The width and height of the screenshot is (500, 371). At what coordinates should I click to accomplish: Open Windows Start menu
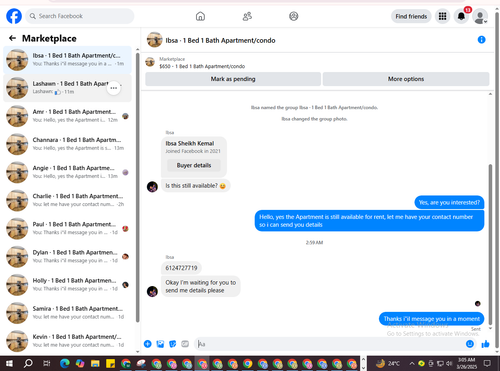point(9,363)
